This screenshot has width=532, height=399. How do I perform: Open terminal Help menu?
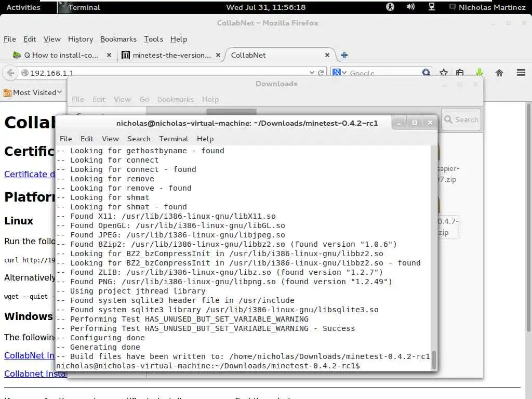click(205, 139)
